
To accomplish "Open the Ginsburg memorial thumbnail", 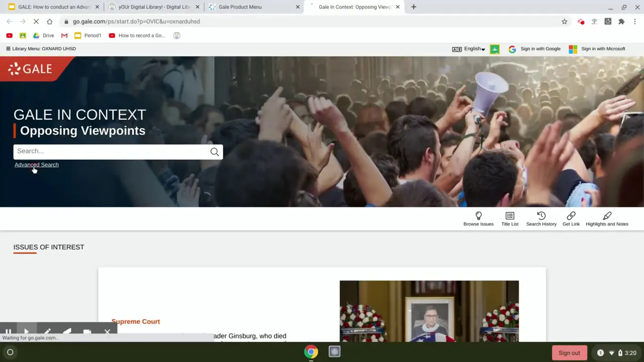I will [429, 311].
